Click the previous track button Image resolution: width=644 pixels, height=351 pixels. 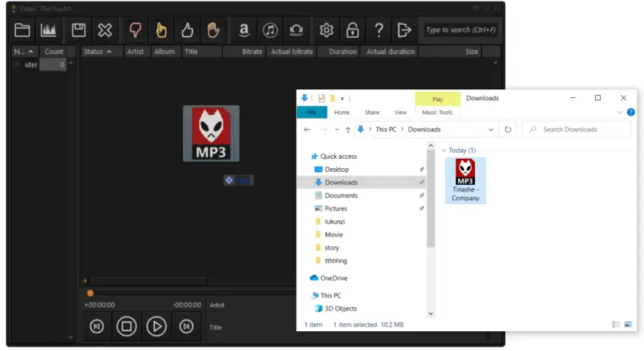click(97, 326)
